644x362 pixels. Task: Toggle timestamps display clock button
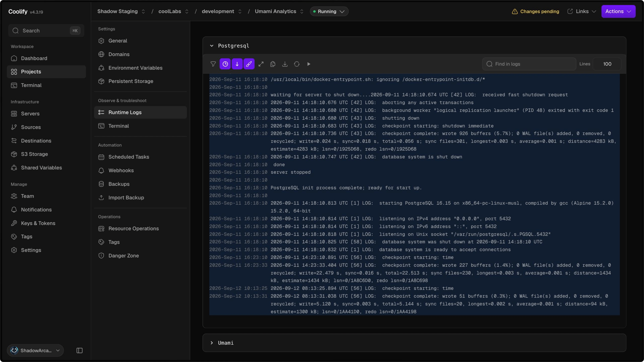[225, 64]
